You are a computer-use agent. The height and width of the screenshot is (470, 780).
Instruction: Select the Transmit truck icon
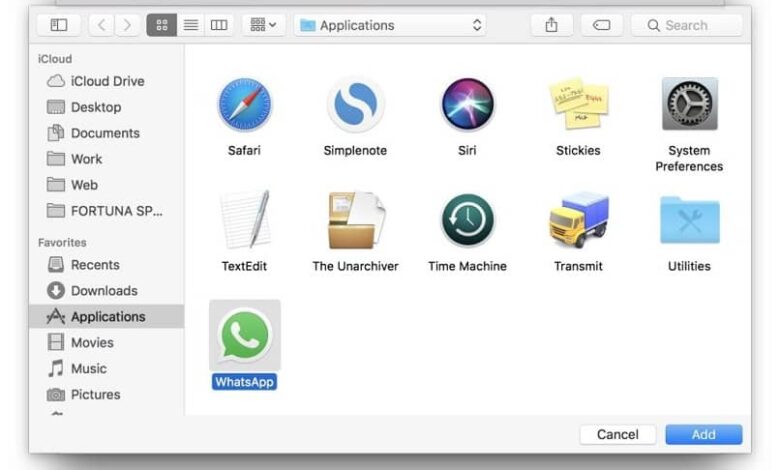tap(579, 220)
